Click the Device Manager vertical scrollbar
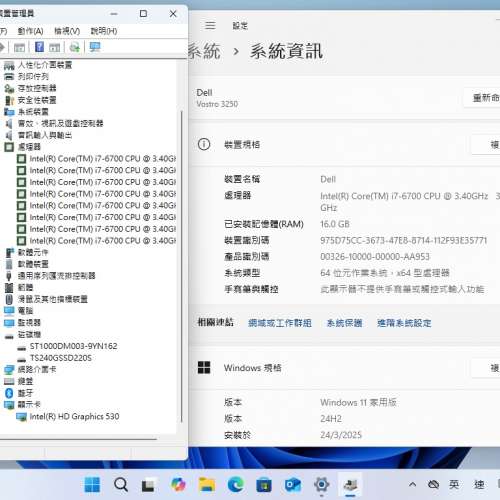 point(182,266)
